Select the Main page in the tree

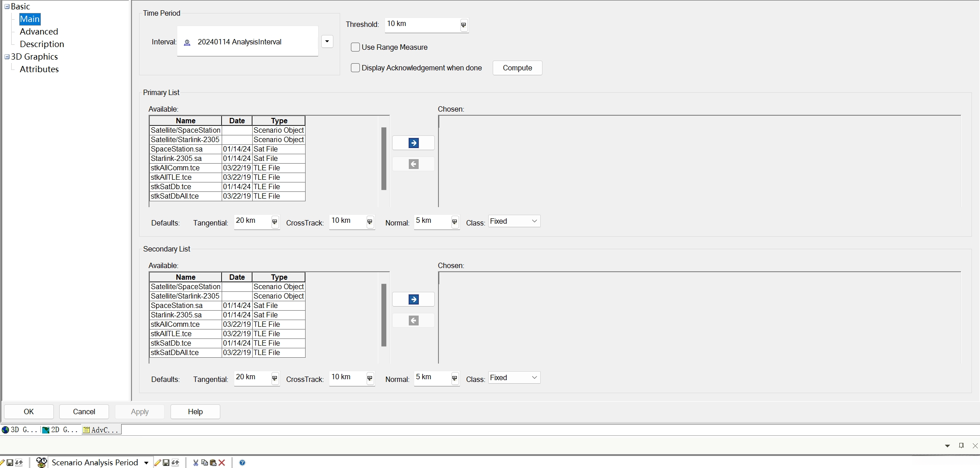tap(30, 19)
